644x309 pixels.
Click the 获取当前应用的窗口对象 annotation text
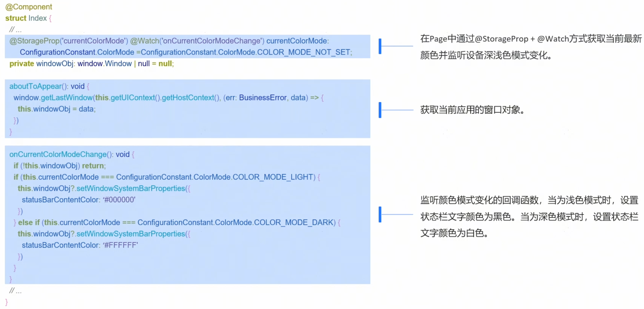pos(472,110)
